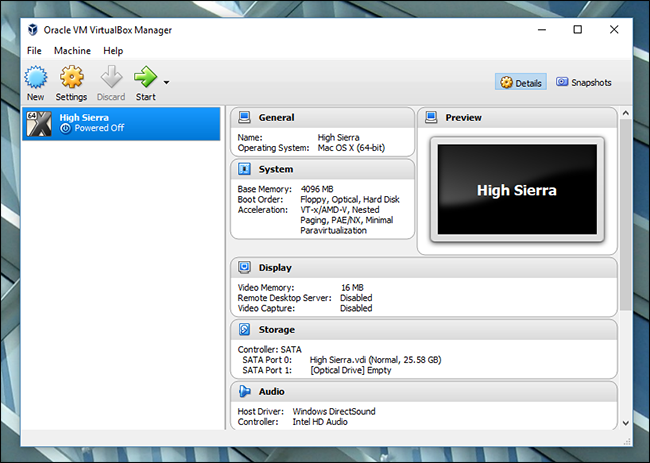Click the Video Capture Disabled value
This screenshot has width=650, height=463.
coord(356,308)
